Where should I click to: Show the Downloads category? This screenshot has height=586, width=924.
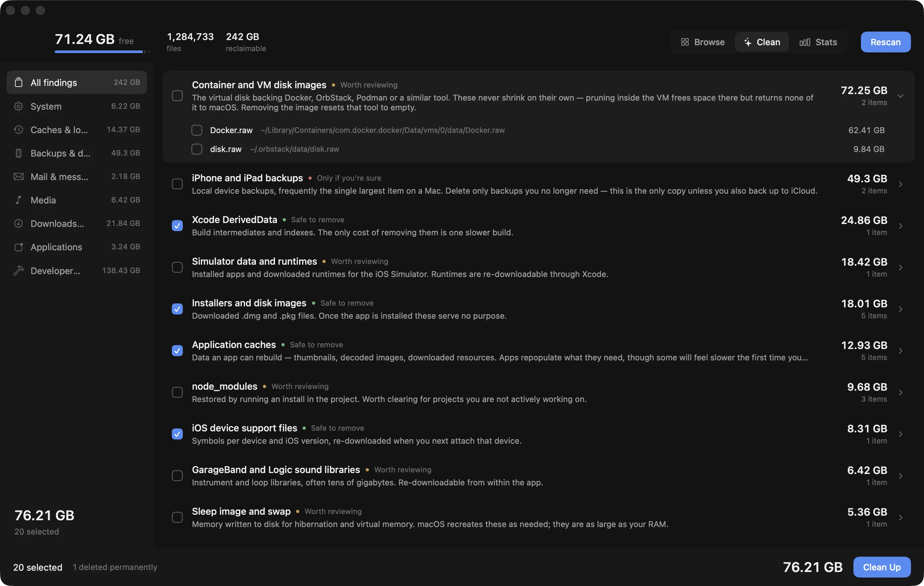pos(77,224)
